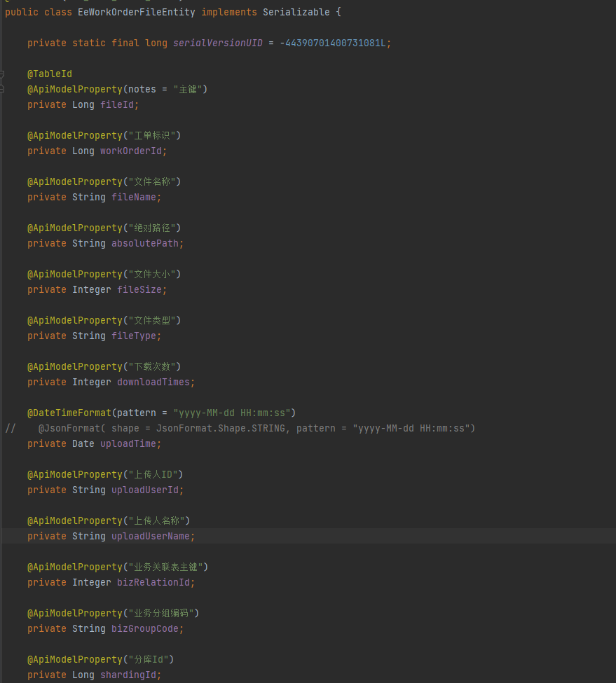Click the absolutePath field name
Image resolution: width=616 pixels, height=683 pixels.
(145, 244)
